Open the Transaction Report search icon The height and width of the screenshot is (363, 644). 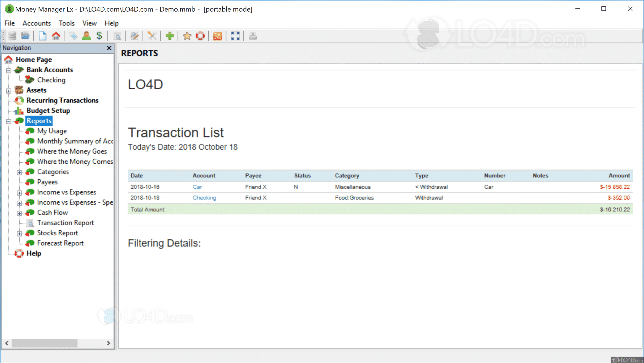tap(118, 36)
